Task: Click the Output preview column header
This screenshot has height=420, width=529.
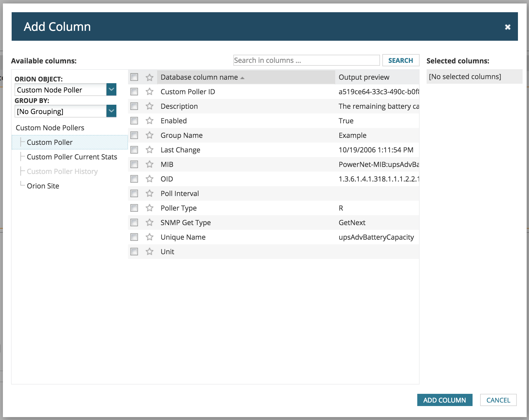Action: [x=377, y=77]
